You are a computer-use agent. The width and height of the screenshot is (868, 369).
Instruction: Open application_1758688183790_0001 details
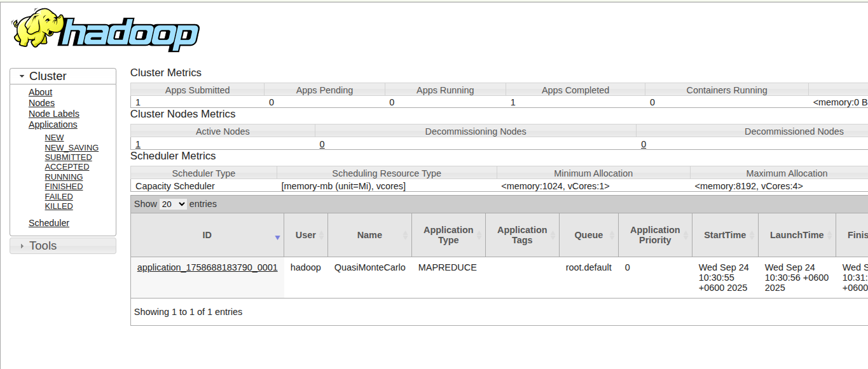tap(207, 267)
